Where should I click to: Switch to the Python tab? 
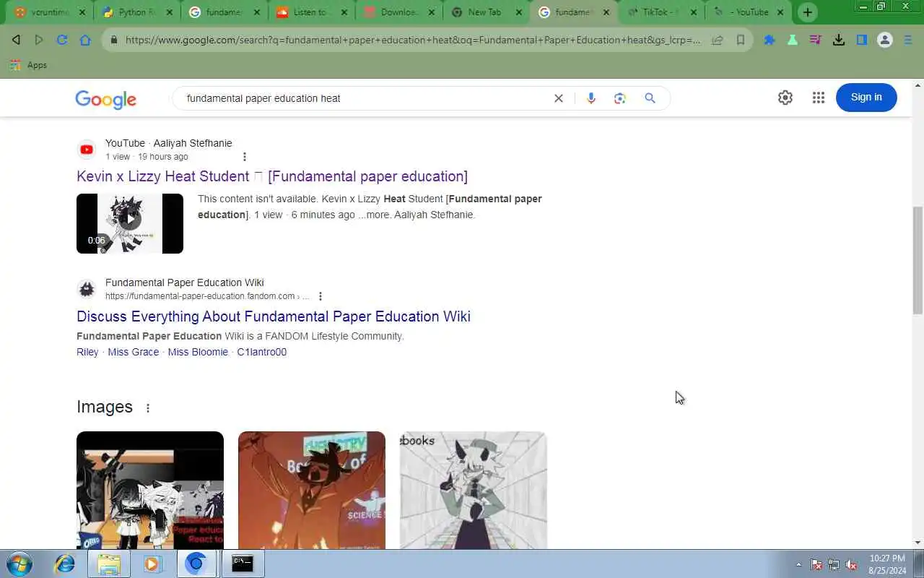point(136,12)
